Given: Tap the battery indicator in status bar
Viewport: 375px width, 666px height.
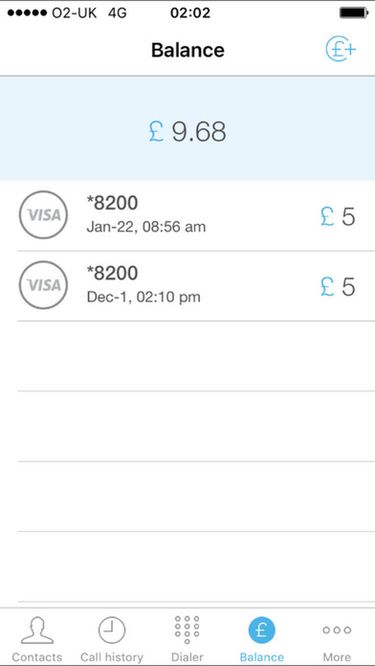Looking at the screenshot, I should click(354, 13).
